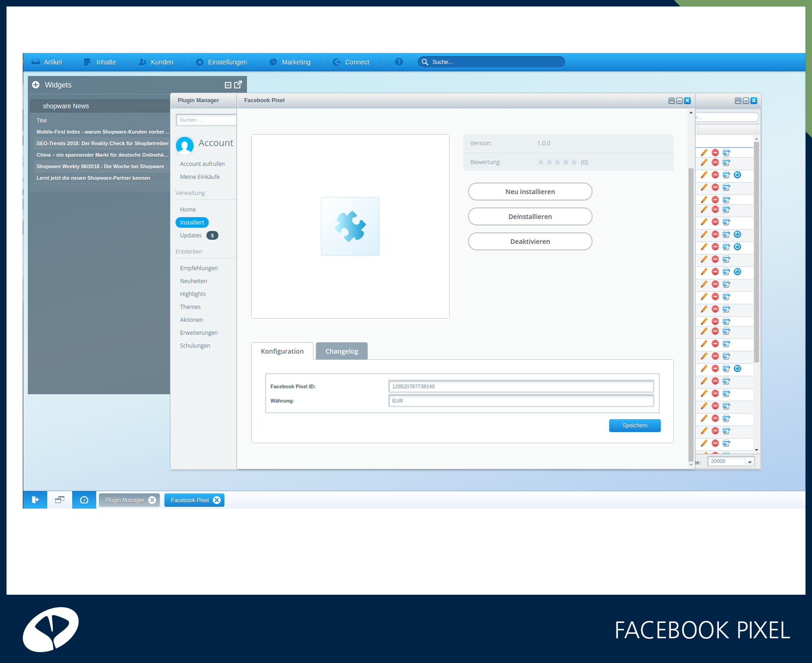This screenshot has height=663, width=812.
Task: Close the Plugin Manager taskbar tab
Action: point(152,500)
